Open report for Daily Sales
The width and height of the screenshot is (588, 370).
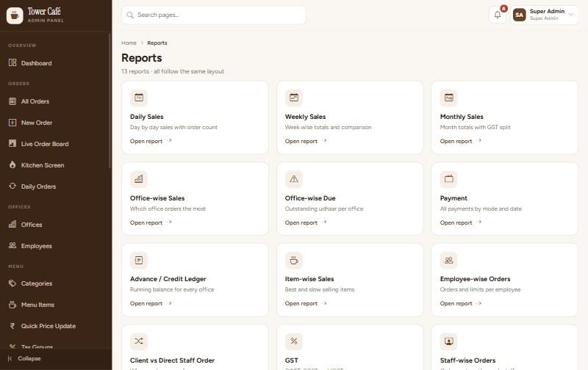[x=151, y=141]
